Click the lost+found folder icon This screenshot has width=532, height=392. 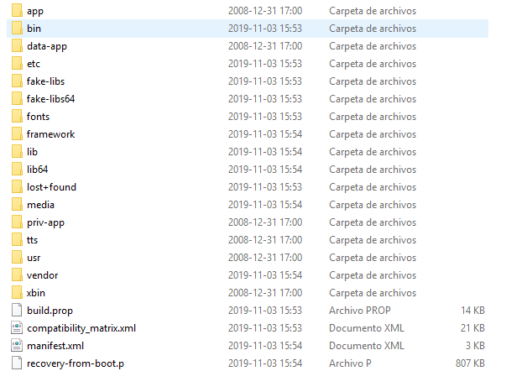pos(17,187)
